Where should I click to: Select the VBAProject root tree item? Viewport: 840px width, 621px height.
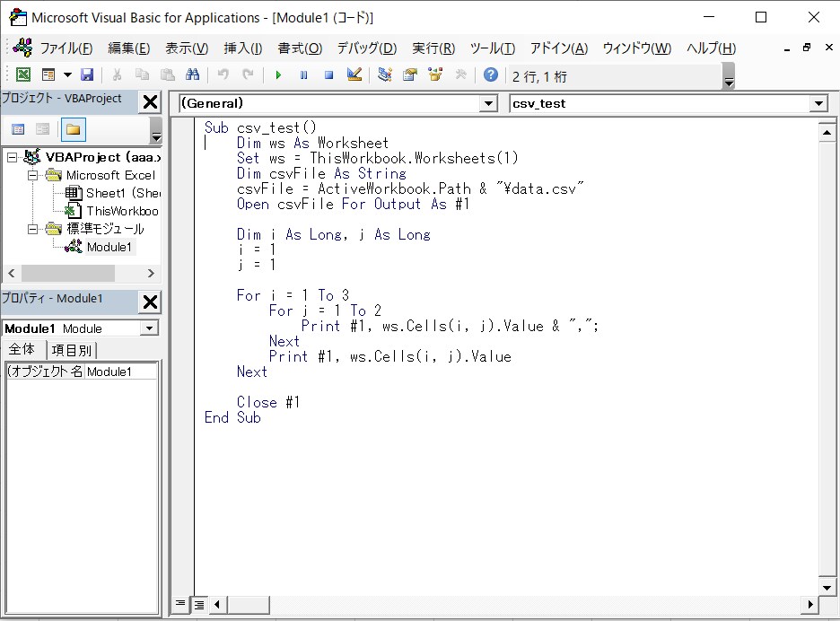coord(92,157)
